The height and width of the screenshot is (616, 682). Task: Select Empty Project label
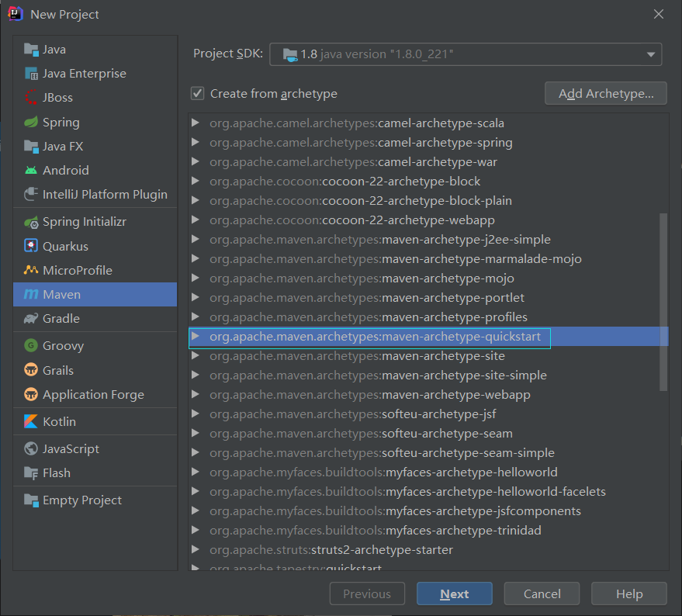click(x=82, y=500)
